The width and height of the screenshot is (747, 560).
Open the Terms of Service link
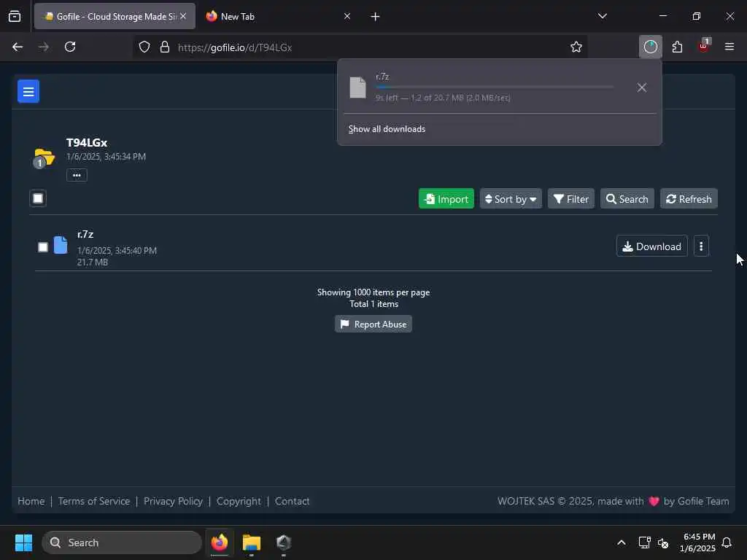pyautogui.click(x=94, y=501)
